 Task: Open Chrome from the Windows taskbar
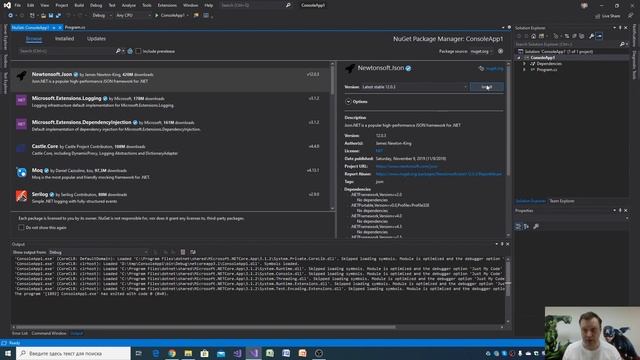tap(172, 353)
